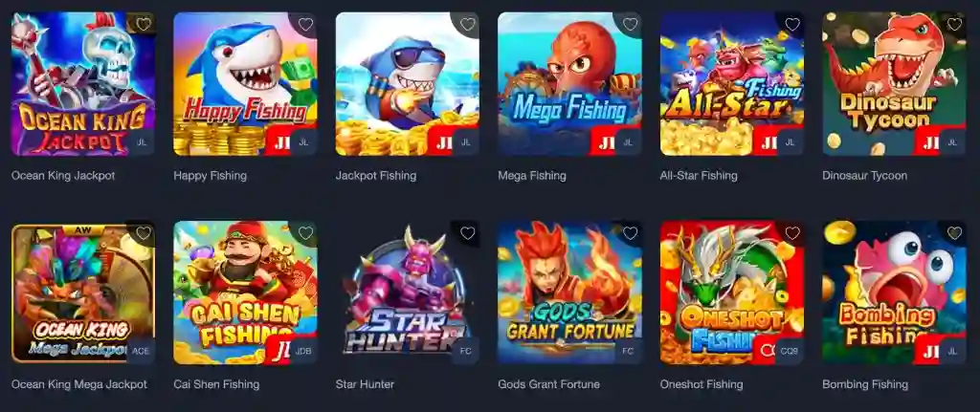This screenshot has width=980, height=412.
Task: Click the Oneshot Fishing title label
Action: click(702, 384)
